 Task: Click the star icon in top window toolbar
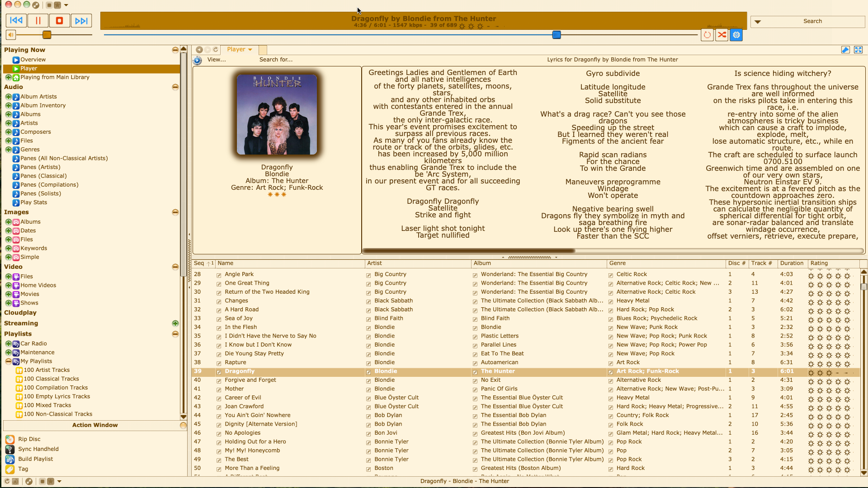(x=57, y=5)
